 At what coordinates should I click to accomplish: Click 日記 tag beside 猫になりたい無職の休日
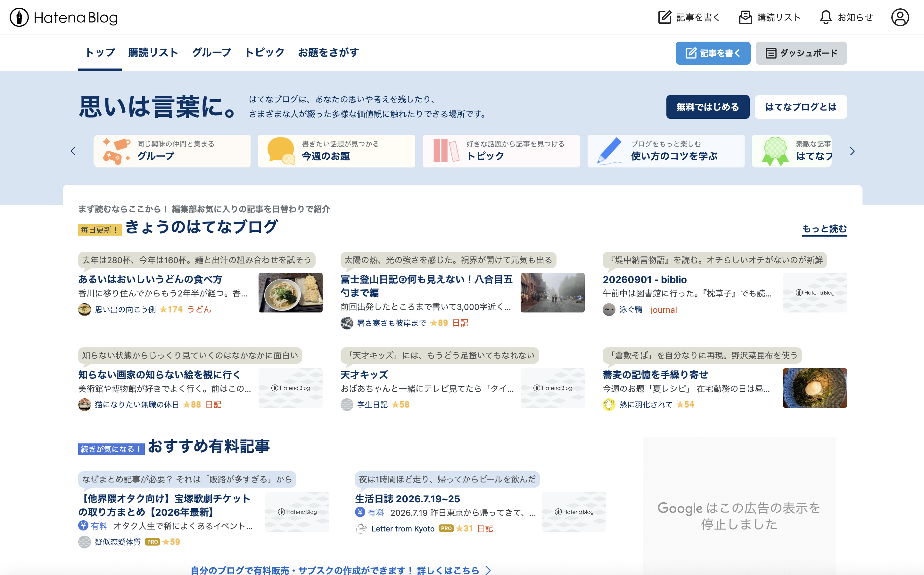[213, 405]
